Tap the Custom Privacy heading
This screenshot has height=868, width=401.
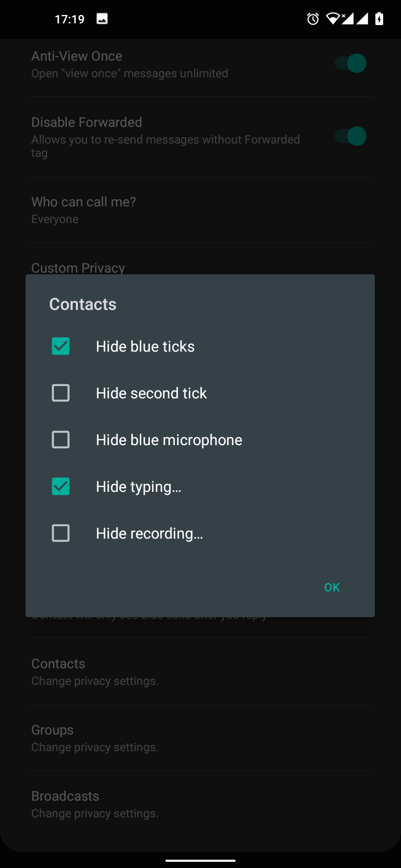point(78,268)
